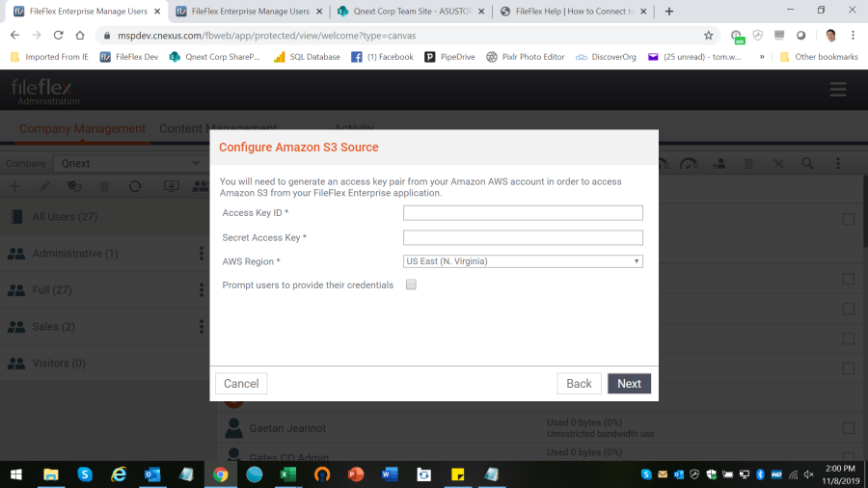
Task: Switch to FileFlex Help tab
Action: 574,11
